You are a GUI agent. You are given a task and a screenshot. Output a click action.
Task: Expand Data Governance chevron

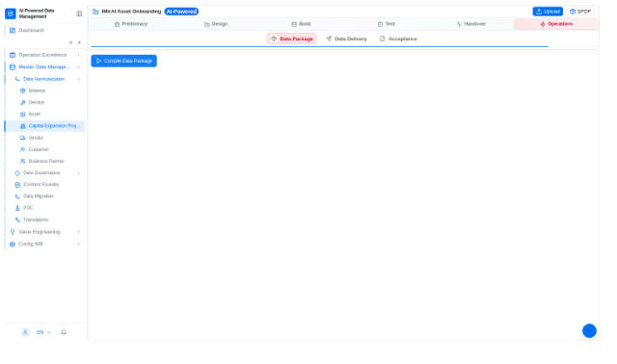click(x=79, y=173)
